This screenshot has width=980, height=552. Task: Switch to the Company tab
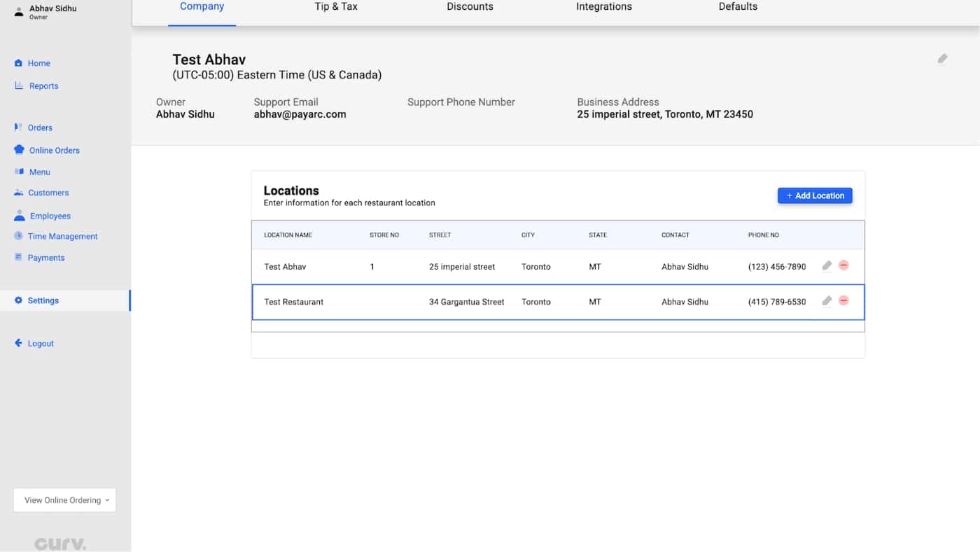pos(202,6)
